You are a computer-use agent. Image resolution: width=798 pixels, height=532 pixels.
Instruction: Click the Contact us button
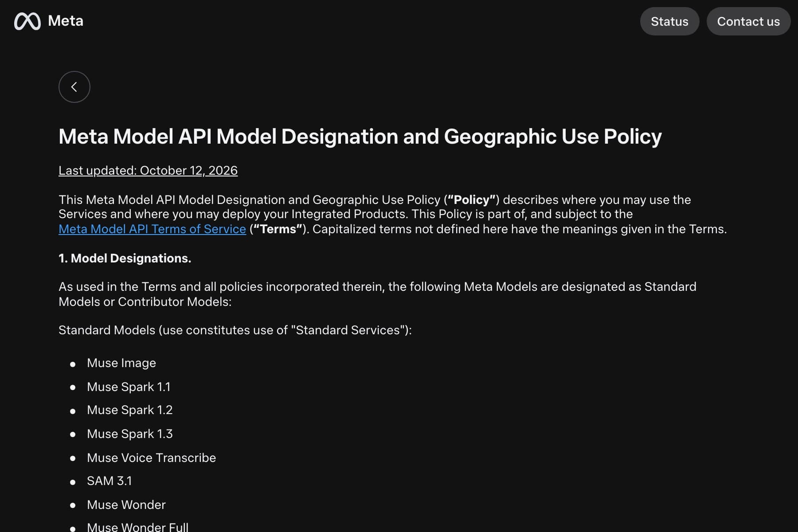pyautogui.click(x=748, y=21)
